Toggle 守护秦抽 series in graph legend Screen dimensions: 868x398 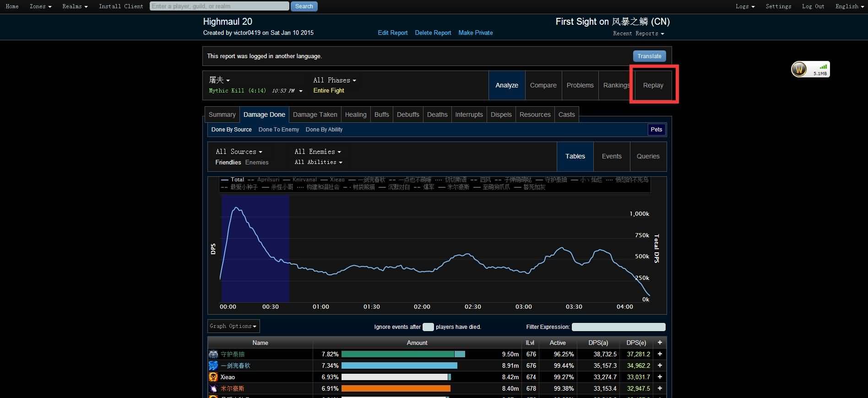(551, 180)
